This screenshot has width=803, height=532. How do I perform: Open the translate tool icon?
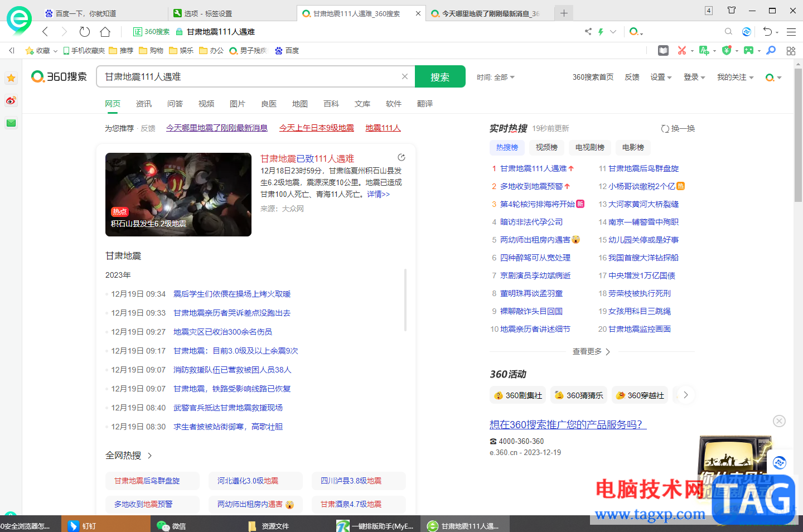(x=705, y=50)
